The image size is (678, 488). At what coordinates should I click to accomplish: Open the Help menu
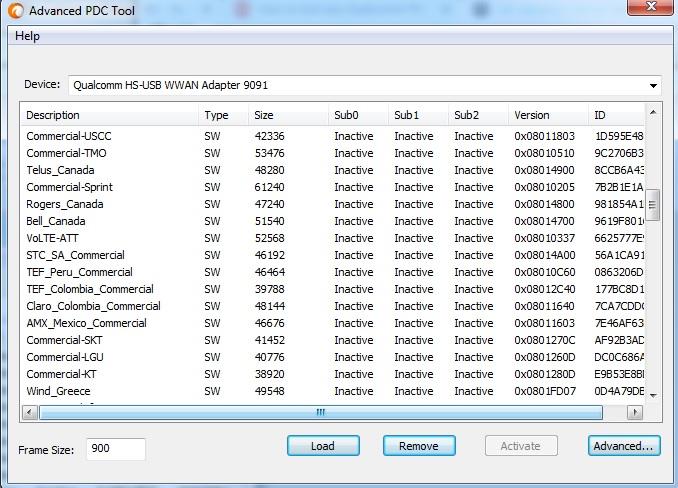[27, 36]
